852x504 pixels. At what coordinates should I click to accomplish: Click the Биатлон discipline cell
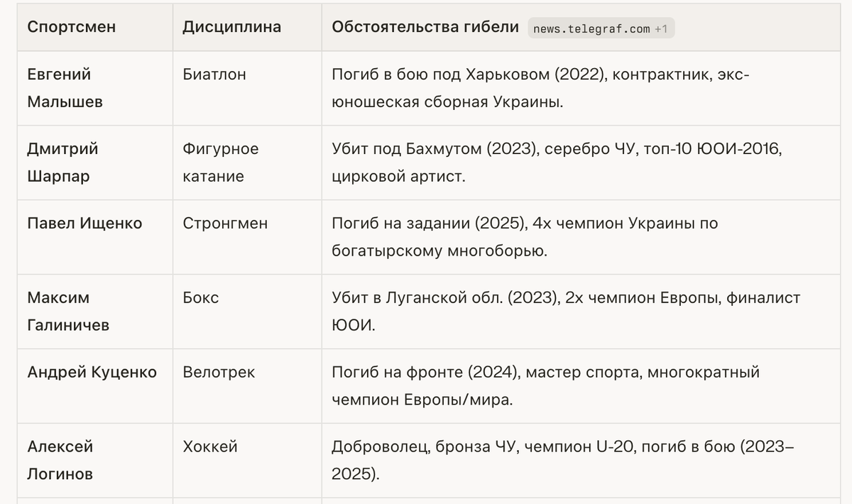214,75
